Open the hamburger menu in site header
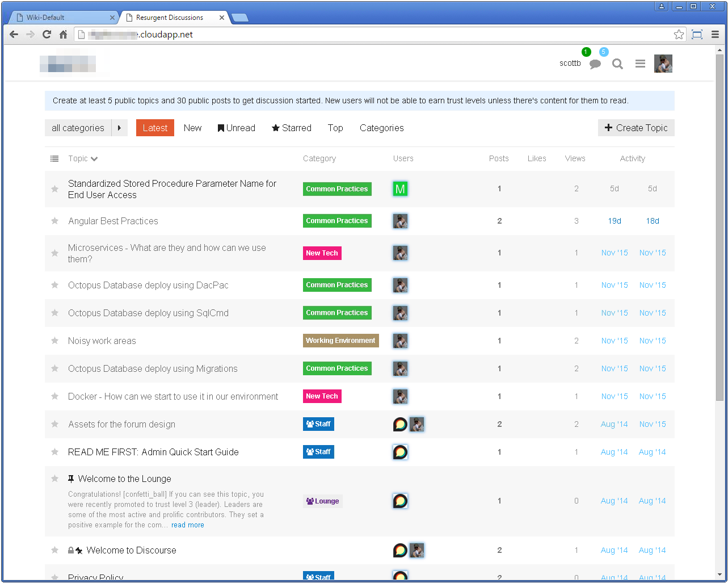The width and height of the screenshot is (728, 583). tap(640, 64)
